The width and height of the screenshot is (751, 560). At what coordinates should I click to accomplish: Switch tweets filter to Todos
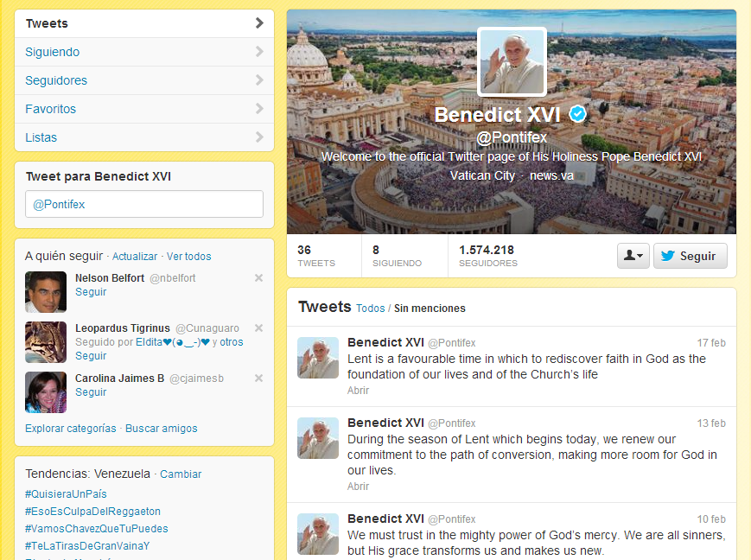(x=370, y=308)
